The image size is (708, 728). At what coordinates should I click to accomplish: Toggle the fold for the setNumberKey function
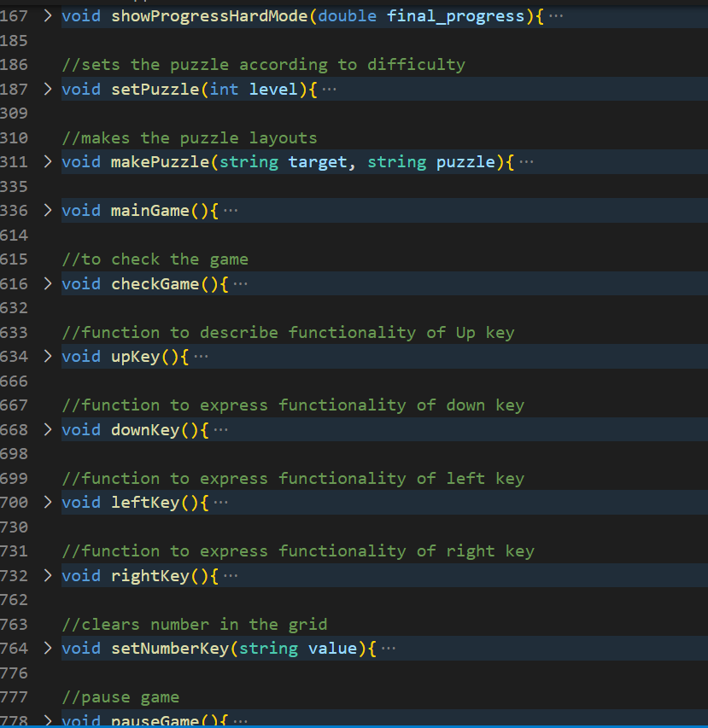pyautogui.click(x=47, y=649)
